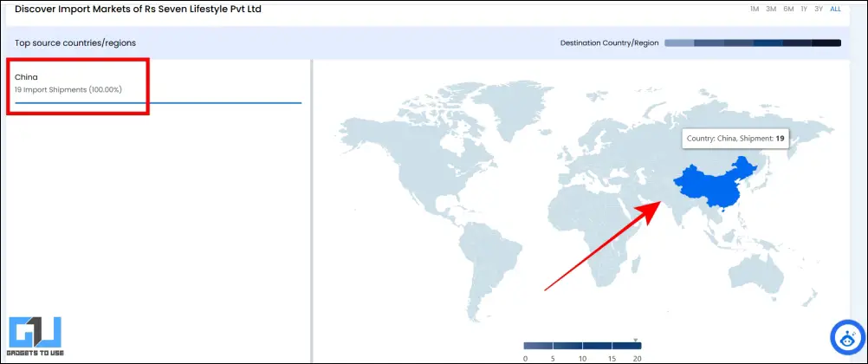This screenshot has height=364, width=868.
Task: Click the 'Destination Country/Region' label
Action: (x=610, y=42)
